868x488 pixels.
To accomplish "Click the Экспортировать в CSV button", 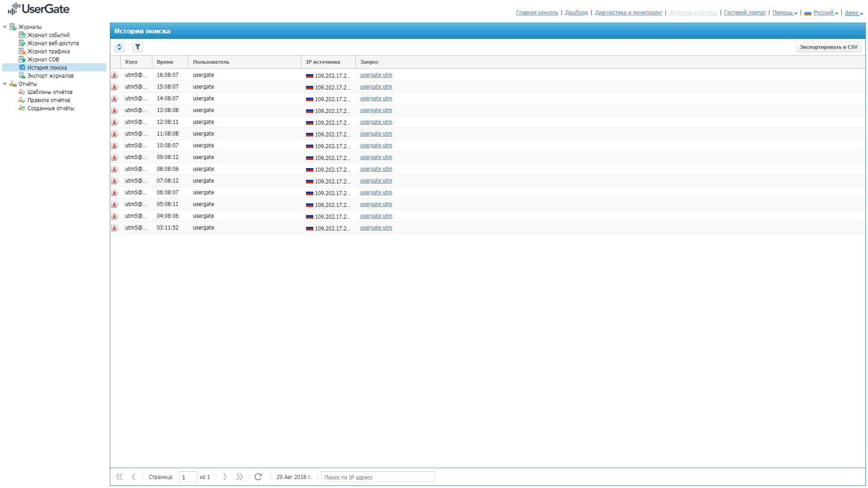I will coord(828,47).
